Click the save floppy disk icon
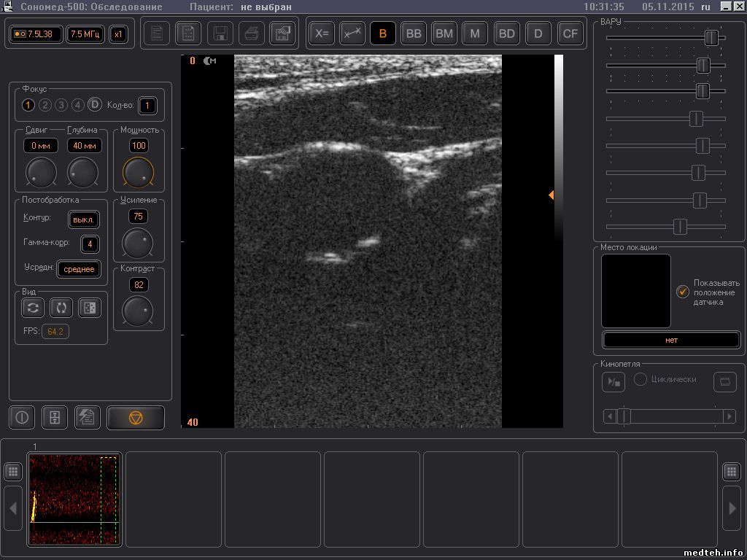This screenshot has width=747, height=560. coord(220,34)
